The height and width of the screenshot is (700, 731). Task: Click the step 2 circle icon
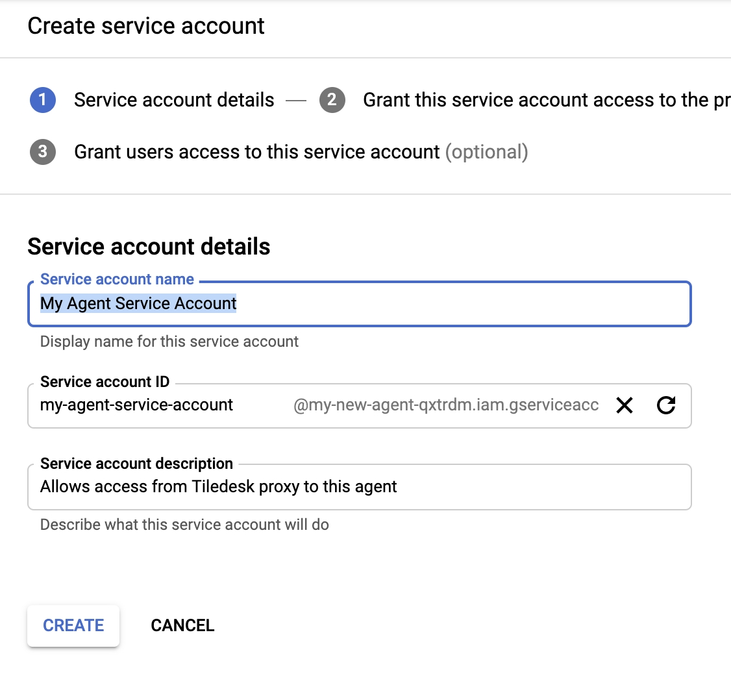pos(332,100)
